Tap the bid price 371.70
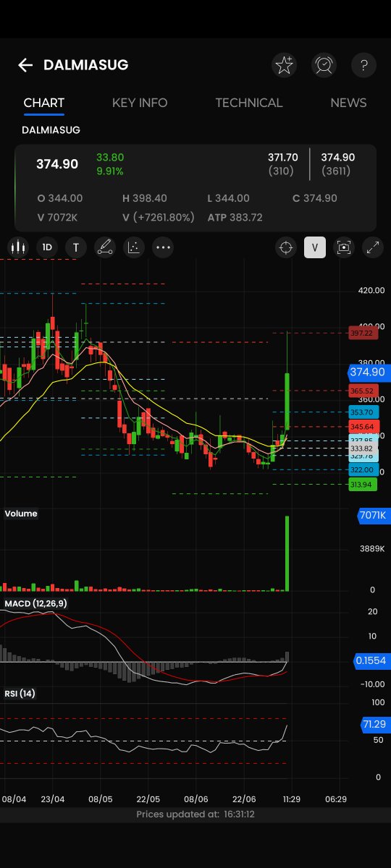391x868 pixels. 283,158
